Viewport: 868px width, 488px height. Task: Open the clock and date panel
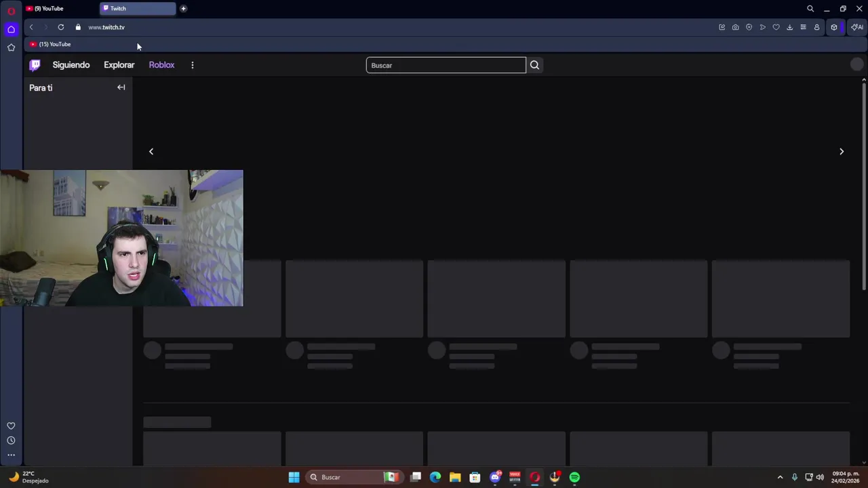(x=845, y=477)
